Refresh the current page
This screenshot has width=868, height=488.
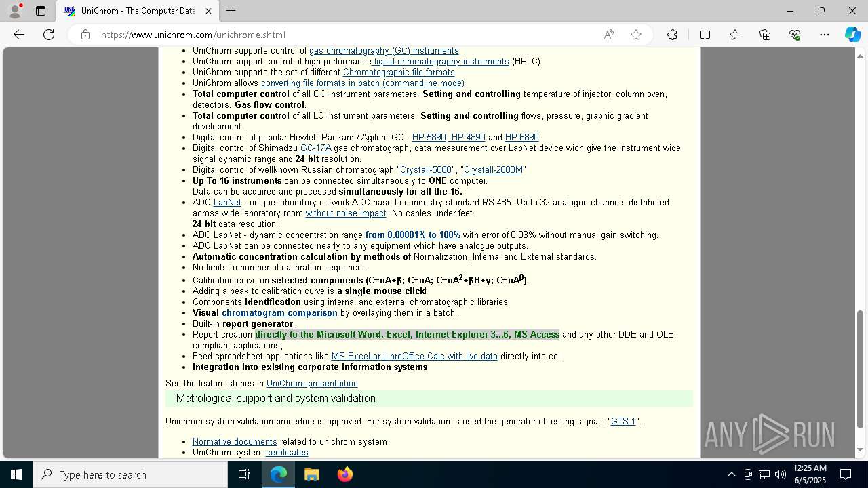(x=49, y=35)
